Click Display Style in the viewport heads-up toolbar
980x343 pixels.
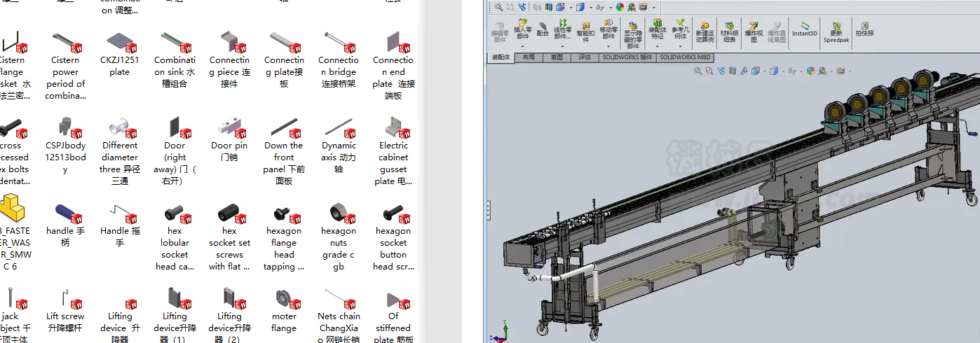click(774, 71)
